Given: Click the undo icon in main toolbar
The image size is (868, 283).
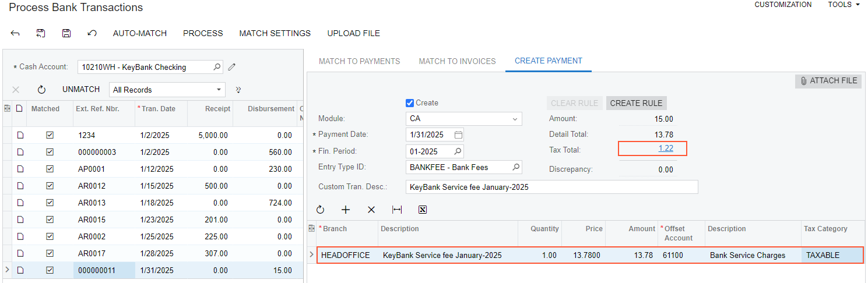Looking at the screenshot, I should click(x=92, y=33).
